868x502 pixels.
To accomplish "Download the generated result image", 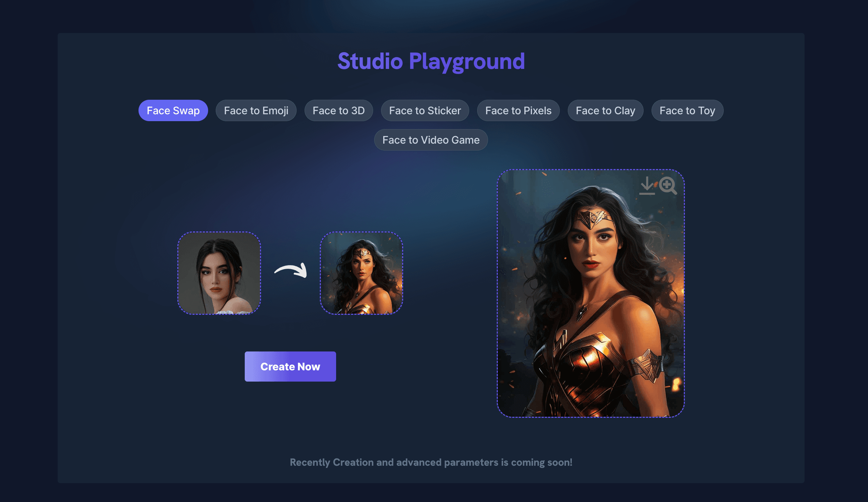I will 647,186.
